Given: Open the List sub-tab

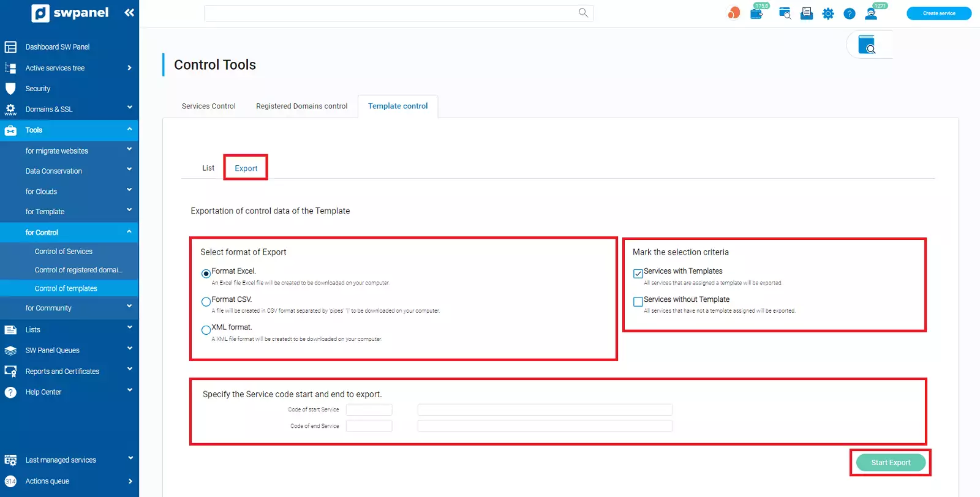Looking at the screenshot, I should tap(208, 168).
